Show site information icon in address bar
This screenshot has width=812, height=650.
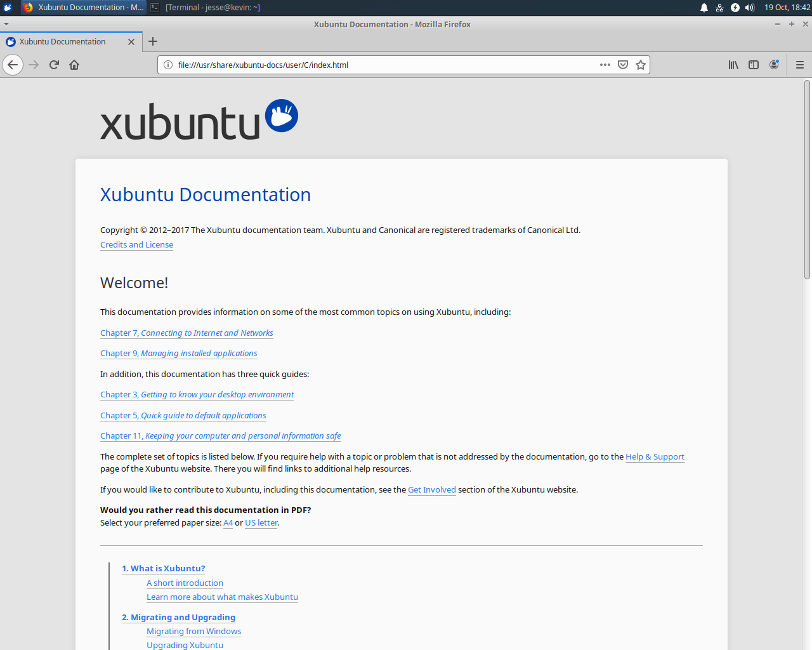(x=168, y=65)
